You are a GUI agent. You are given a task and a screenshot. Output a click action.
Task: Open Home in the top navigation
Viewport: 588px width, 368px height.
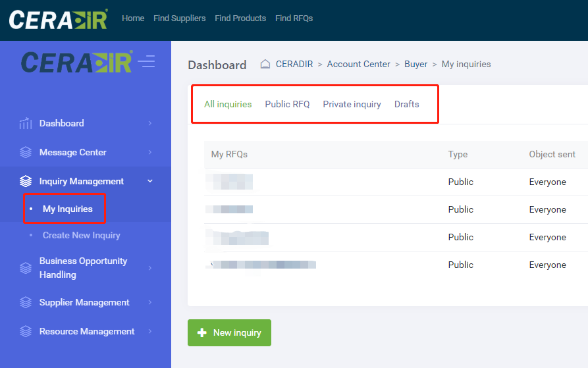pos(133,18)
